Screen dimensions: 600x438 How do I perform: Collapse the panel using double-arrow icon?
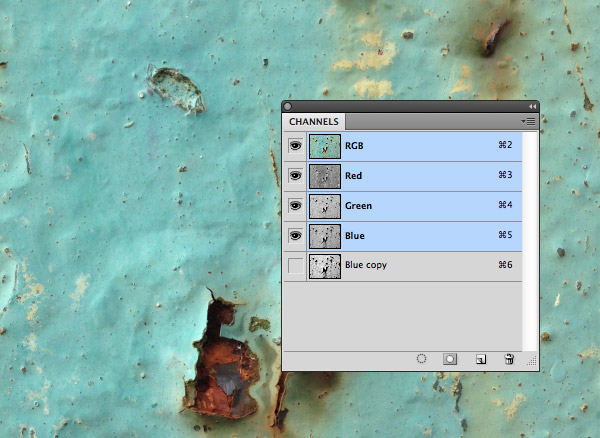532,105
